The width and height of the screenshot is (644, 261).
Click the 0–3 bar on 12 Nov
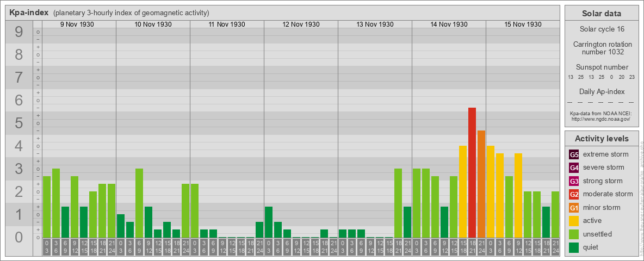[269, 222]
